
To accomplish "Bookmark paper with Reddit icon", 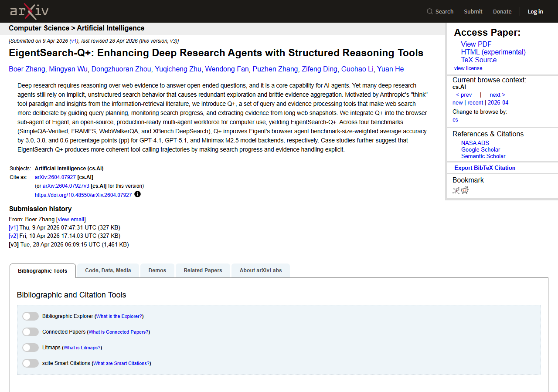I will pyautogui.click(x=465, y=190).
